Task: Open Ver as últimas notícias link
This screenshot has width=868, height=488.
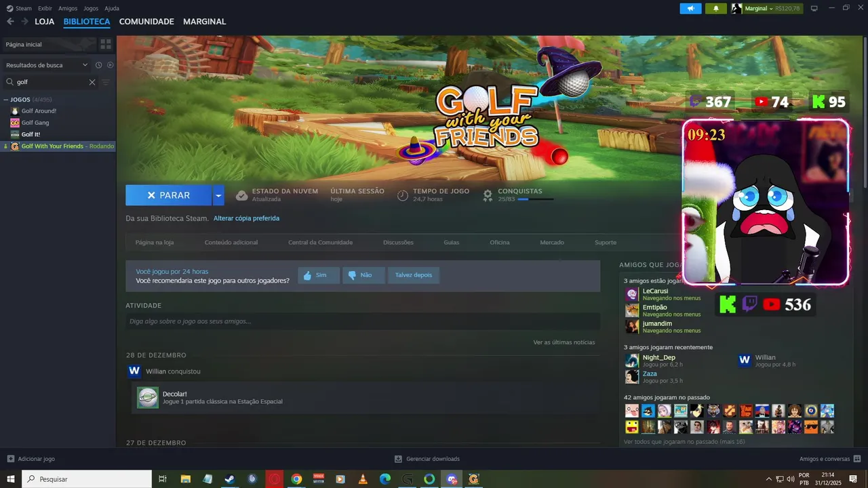Action: (564, 342)
